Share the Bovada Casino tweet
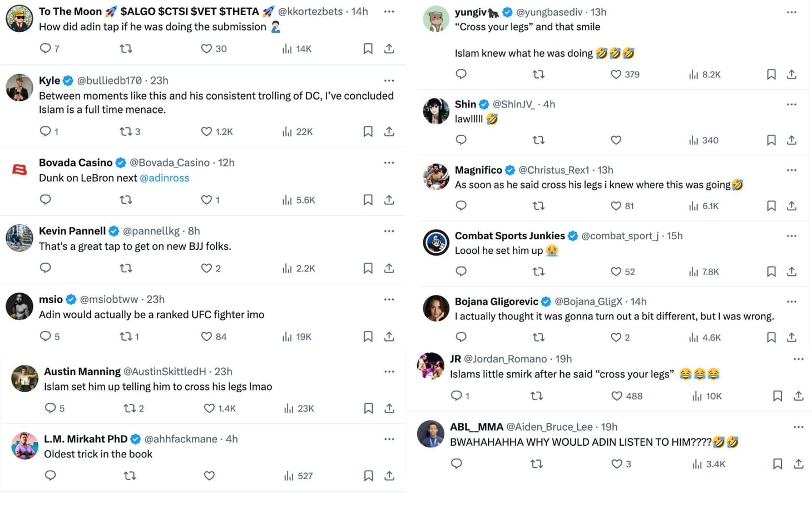The width and height of the screenshot is (812, 508). coord(389,199)
